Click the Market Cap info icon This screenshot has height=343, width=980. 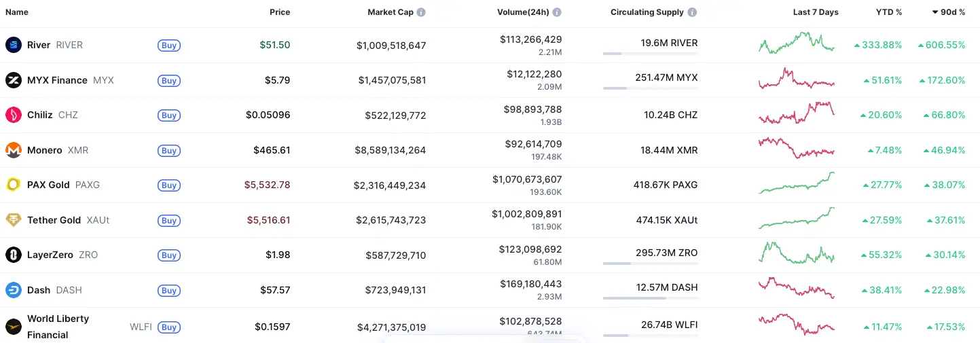pyautogui.click(x=421, y=12)
